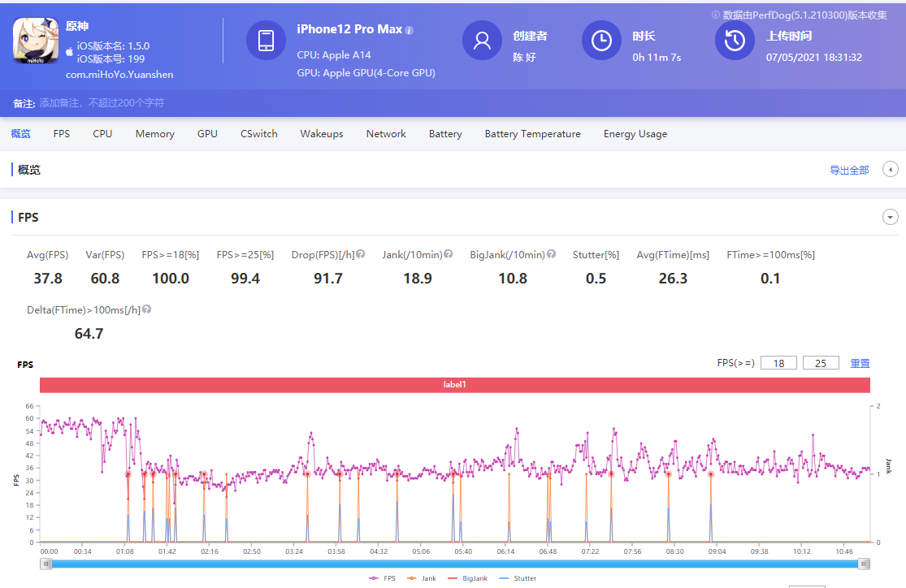Click left handle of chart range slider
This screenshot has height=588, width=906.
tap(46, 564)
